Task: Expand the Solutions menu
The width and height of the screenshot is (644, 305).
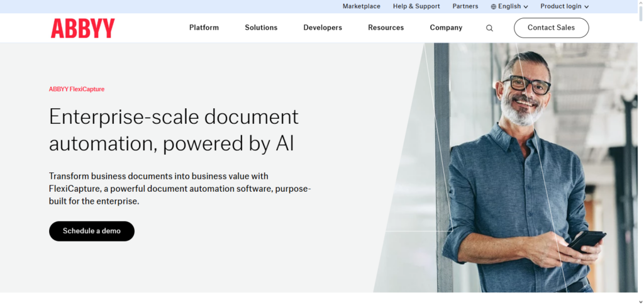Action: 261,28
